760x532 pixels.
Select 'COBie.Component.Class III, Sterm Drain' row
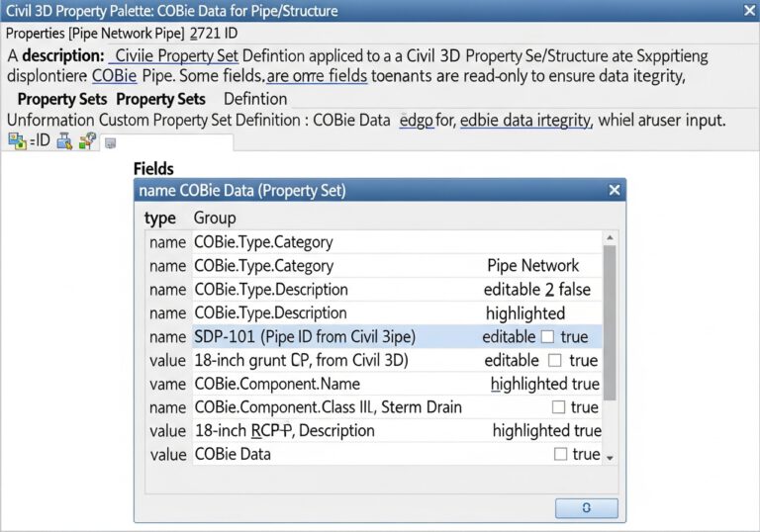point(374,407)
